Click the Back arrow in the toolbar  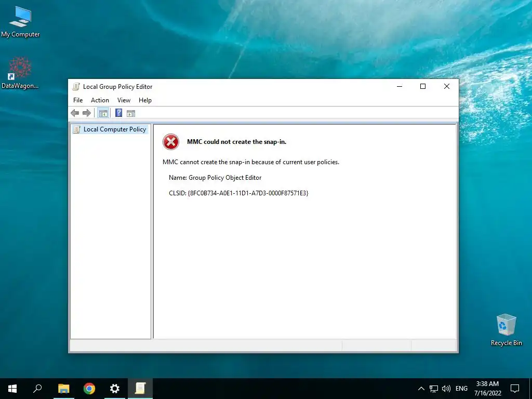[75, 113]
